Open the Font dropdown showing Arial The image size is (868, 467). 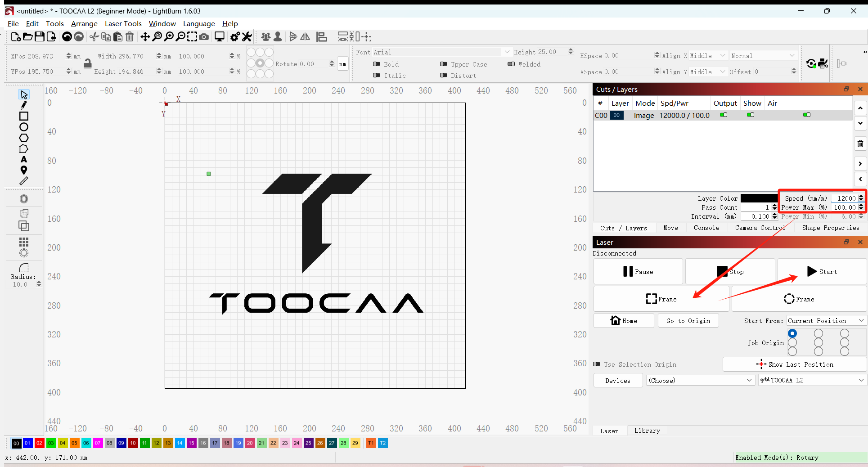pos(442,52)
